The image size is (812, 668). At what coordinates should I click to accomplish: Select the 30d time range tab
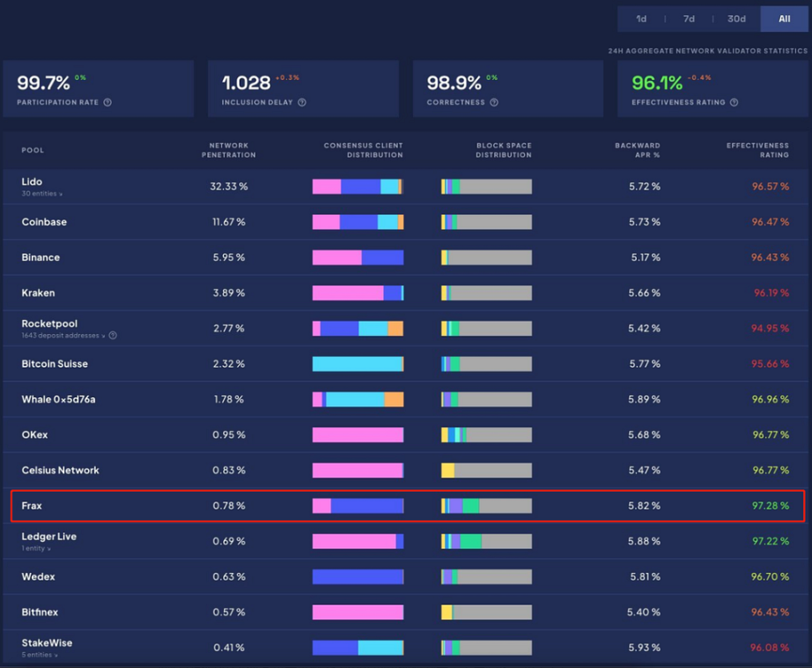[x=736, y=19]
